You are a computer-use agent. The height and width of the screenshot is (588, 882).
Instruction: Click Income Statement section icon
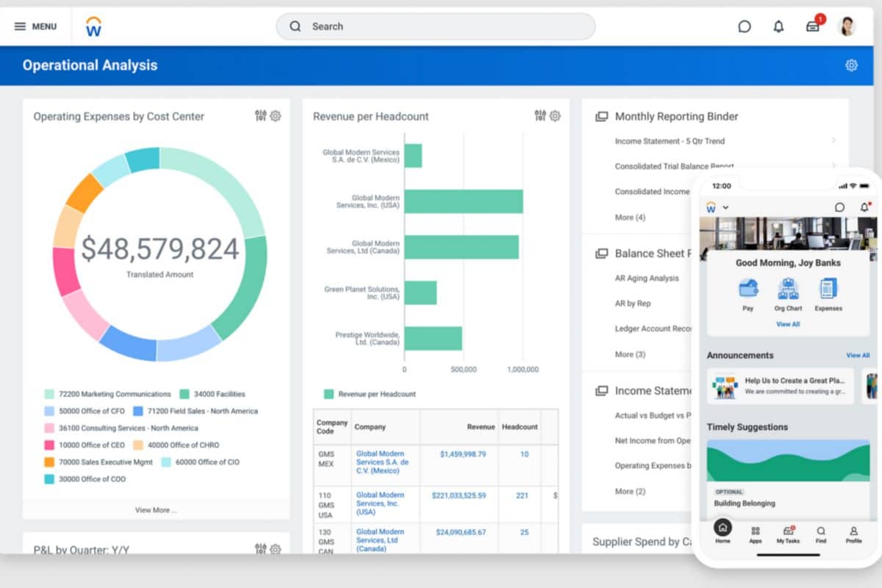point(601,391)
